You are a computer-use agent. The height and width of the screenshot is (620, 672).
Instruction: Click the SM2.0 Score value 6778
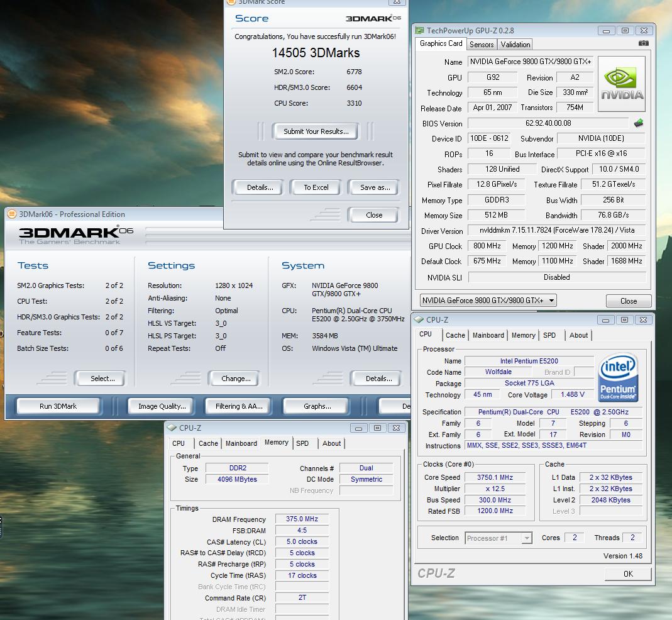coord(354,72)
